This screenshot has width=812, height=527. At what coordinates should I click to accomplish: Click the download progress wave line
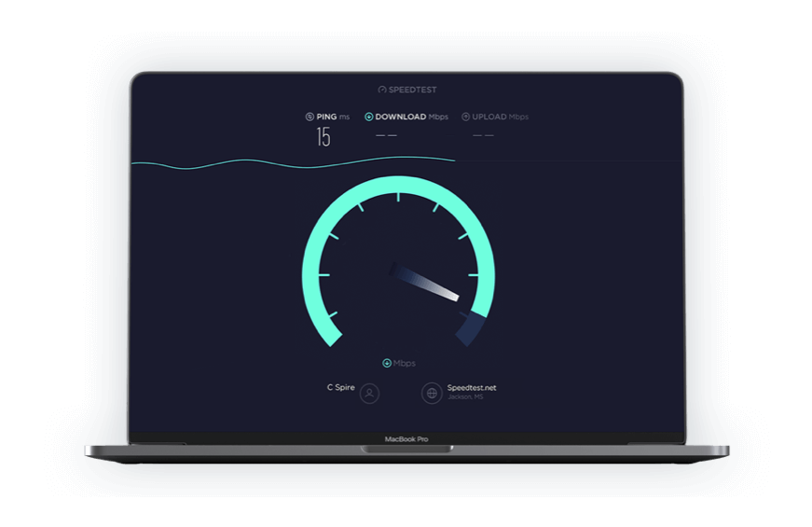(293, 162)
